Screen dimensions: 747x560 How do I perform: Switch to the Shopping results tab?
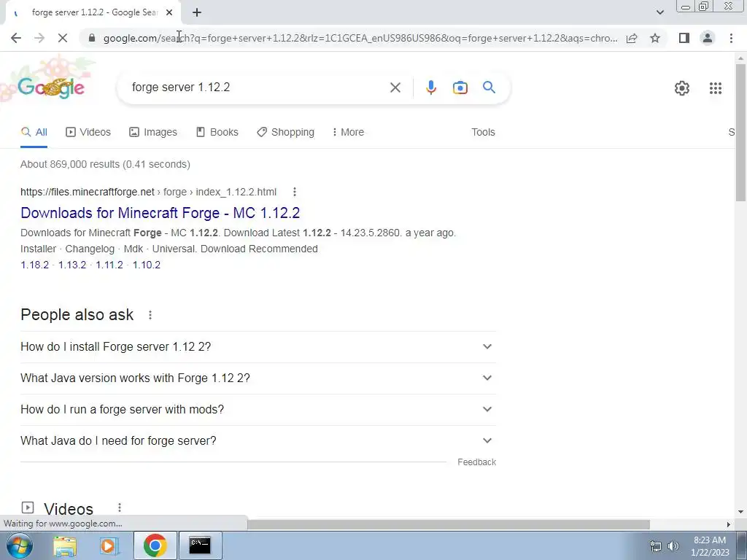(285, 133)
